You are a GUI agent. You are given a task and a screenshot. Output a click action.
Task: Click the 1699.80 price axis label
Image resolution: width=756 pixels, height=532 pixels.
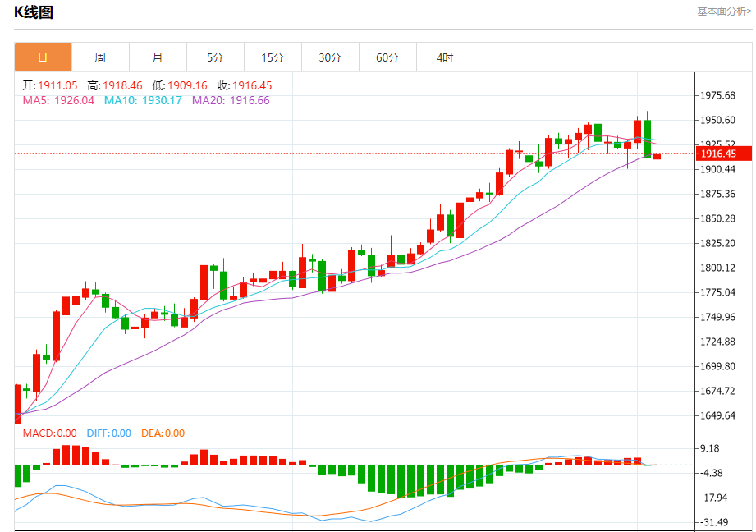coord(717,366)
